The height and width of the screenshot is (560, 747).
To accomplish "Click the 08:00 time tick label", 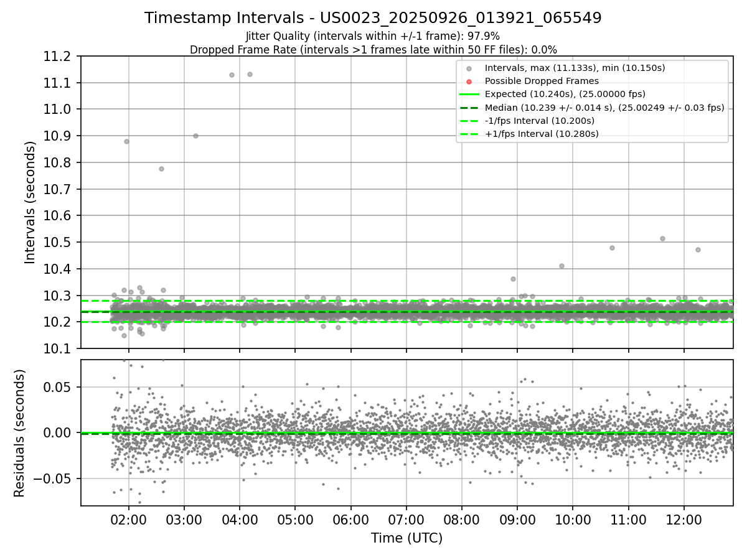I will [x=462, y=520].
